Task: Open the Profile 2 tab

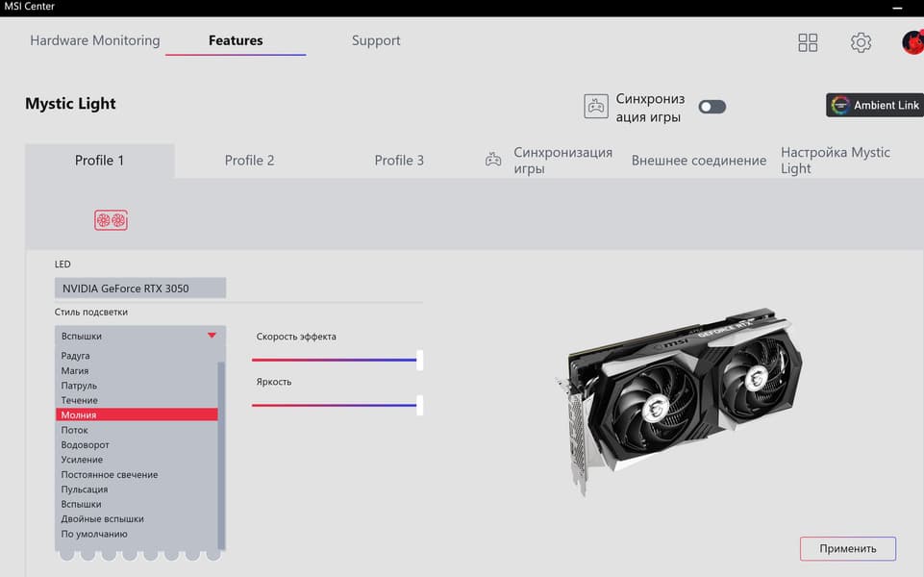Action: point(249,161)
